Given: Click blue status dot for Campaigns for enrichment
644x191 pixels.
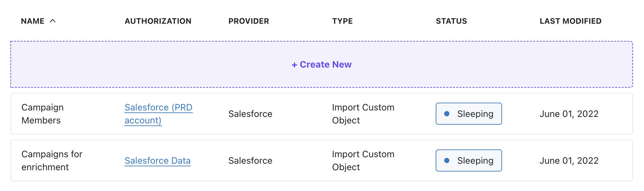Looking at the screenshot, I should point(447,160).
